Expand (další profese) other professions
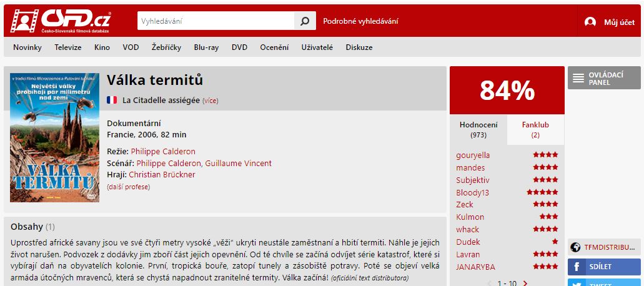 pyautogui.click(x=129, y=187)
